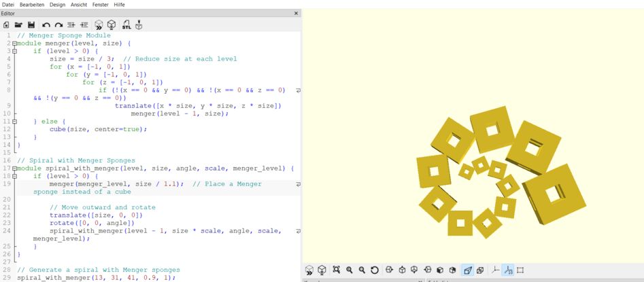The image size is (644, 282).
Task: Click the 'size = size / 3;' statement
Action: tap(82, 58)
